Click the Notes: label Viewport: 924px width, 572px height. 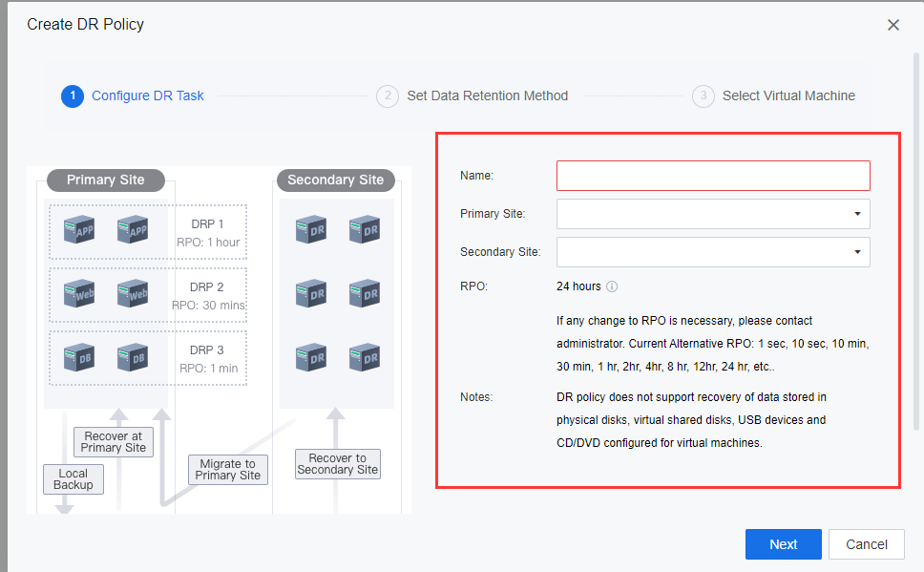[476, 397]
